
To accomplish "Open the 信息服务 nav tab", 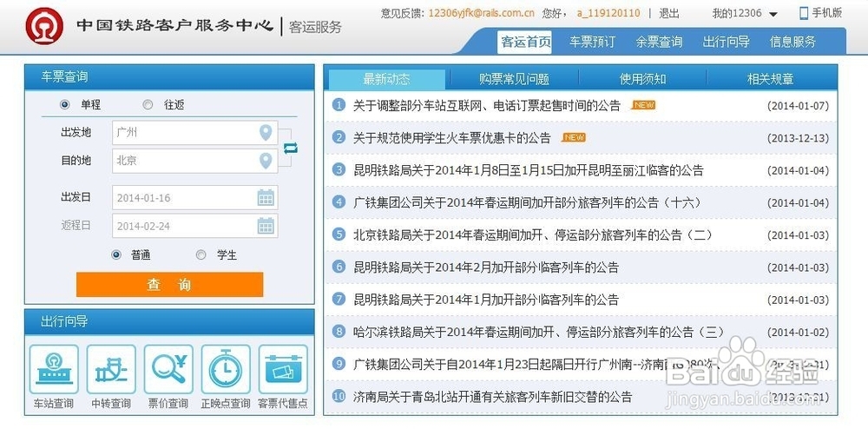I will pos(792,42).
